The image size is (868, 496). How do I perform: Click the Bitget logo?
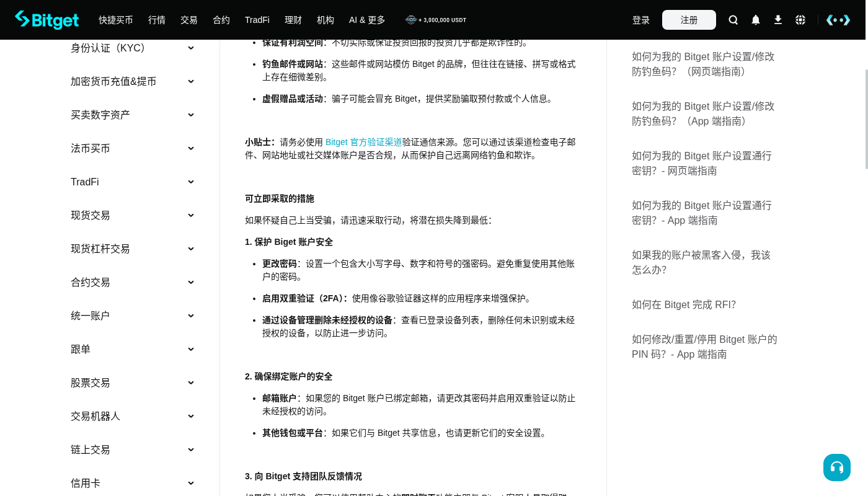pos(47,20)
